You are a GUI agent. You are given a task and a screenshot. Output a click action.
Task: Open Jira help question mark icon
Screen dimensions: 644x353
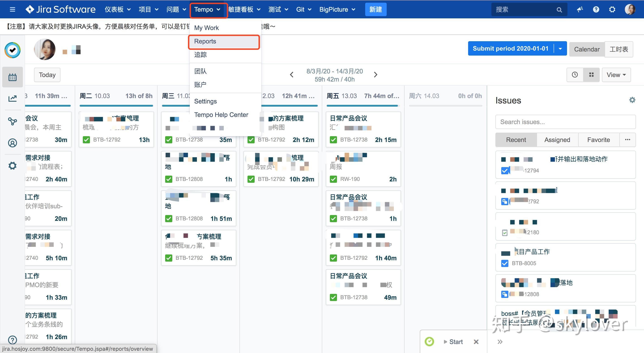pos(596,9)
